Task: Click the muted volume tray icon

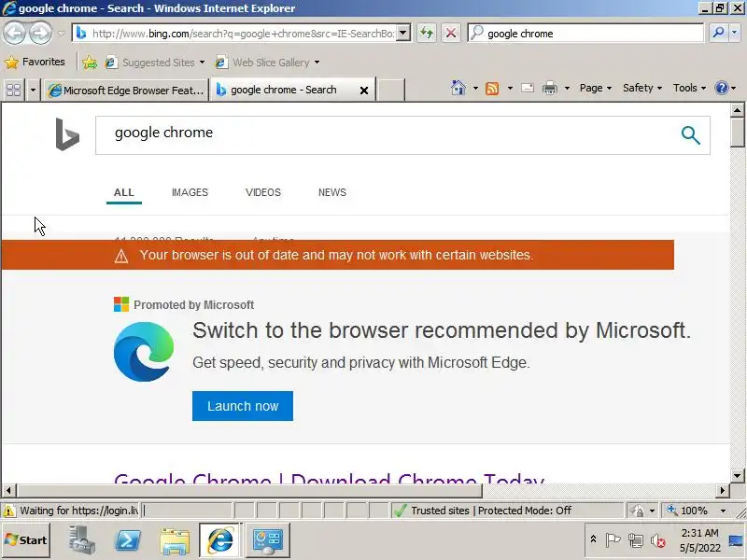Action: coord(658,540)
